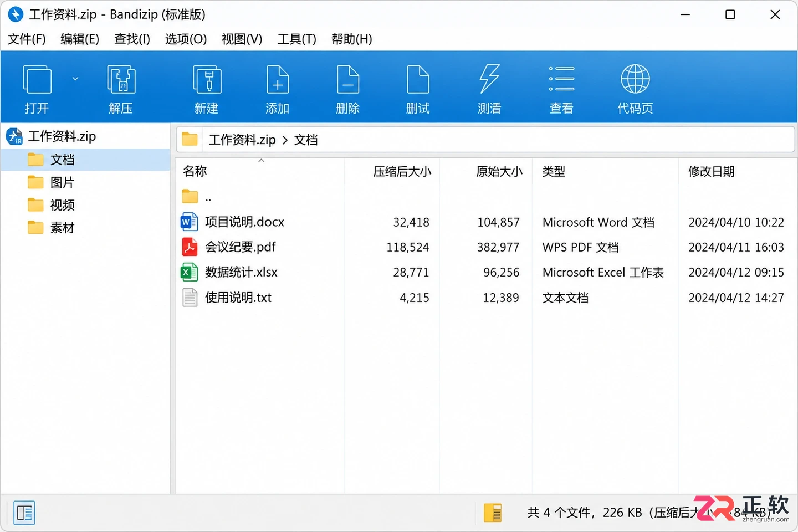The image size is (798, 532).
Task: Click the 图片 folder icon in the tree
Action: 35,182
